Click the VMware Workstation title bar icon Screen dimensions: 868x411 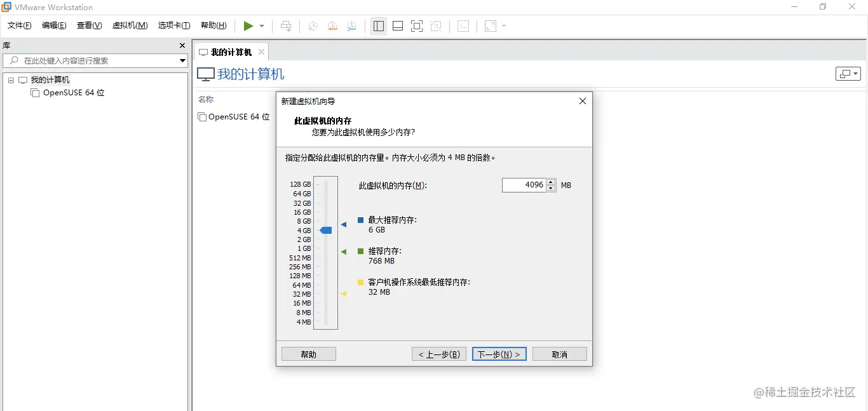(6, 7)
